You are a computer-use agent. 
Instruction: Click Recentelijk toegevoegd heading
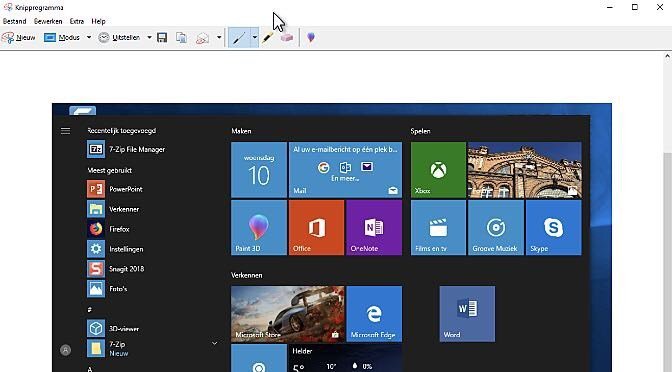[x=122, y=131]
